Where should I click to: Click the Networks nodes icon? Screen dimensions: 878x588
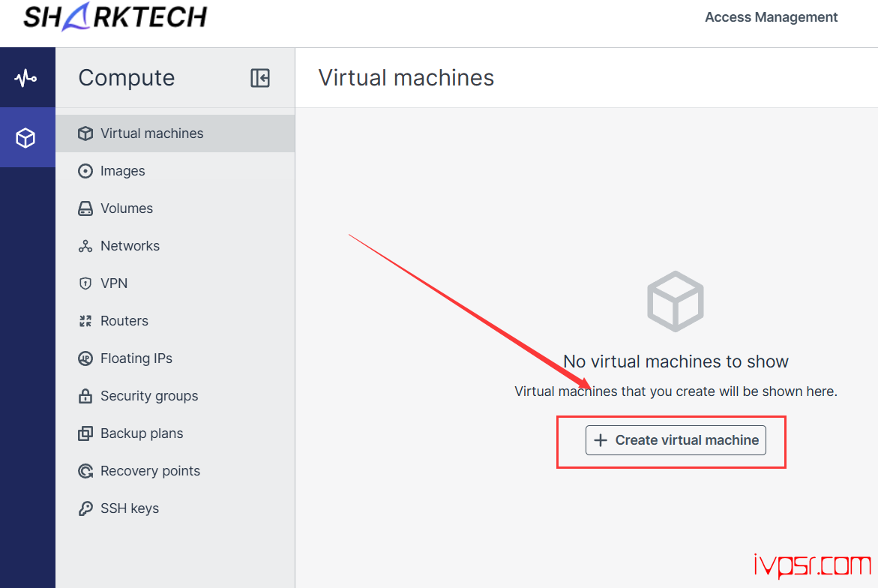[x=85, y=246]
